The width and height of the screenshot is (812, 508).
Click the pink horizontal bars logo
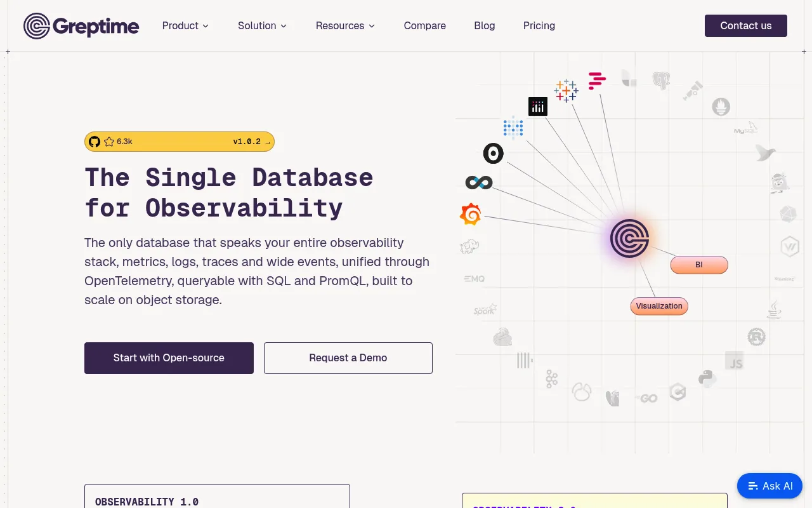597,81
